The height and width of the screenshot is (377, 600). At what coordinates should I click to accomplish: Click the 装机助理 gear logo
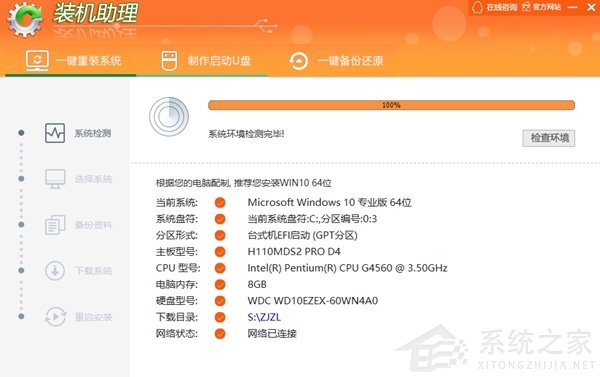tap(25, 20)
